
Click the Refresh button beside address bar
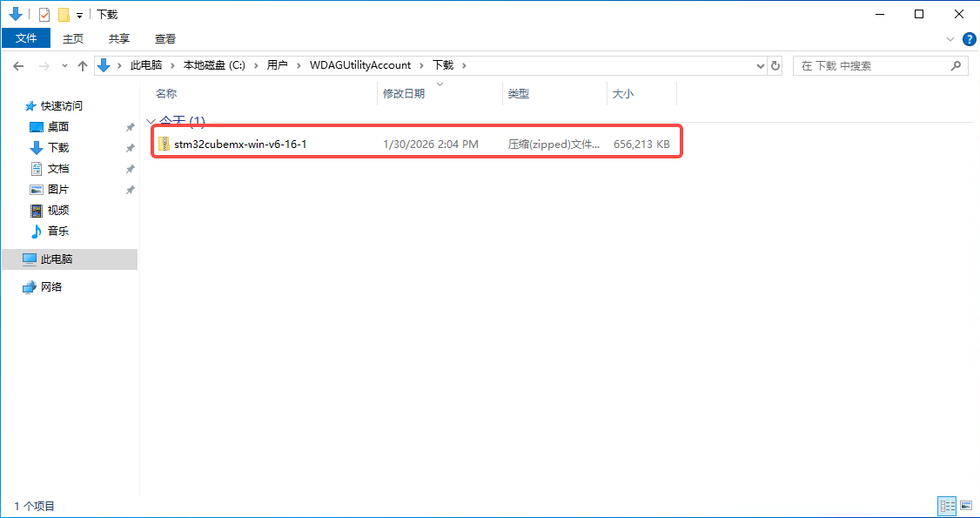coord(775,65)
